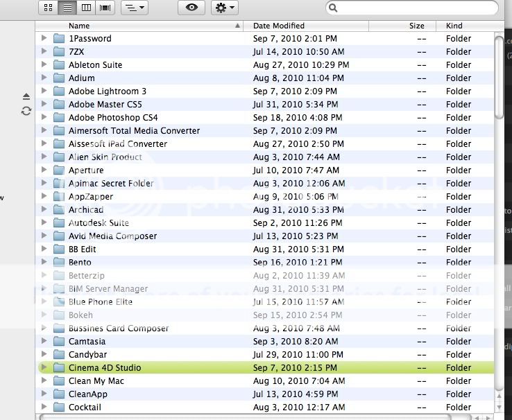This screenshot has height=420, width=512.
Task: Select the Aissesoft iPad Converter folder icon
Action: coord(59,143)
